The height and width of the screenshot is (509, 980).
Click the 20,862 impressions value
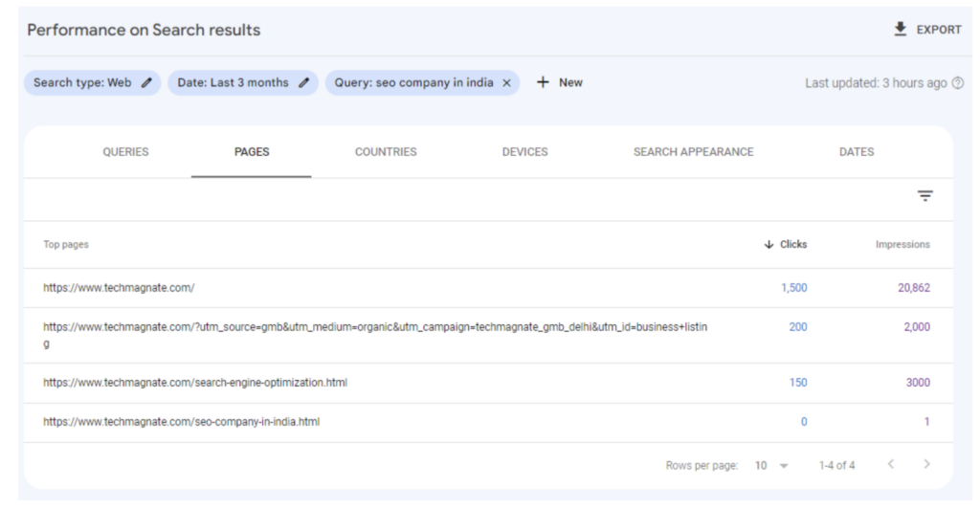coord(914,288)
